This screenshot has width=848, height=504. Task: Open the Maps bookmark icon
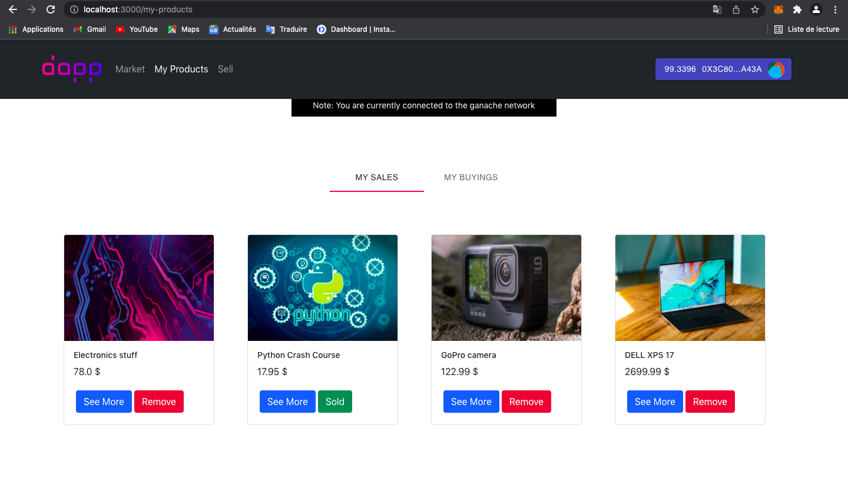pyautogui.click(x=172, y=29)
